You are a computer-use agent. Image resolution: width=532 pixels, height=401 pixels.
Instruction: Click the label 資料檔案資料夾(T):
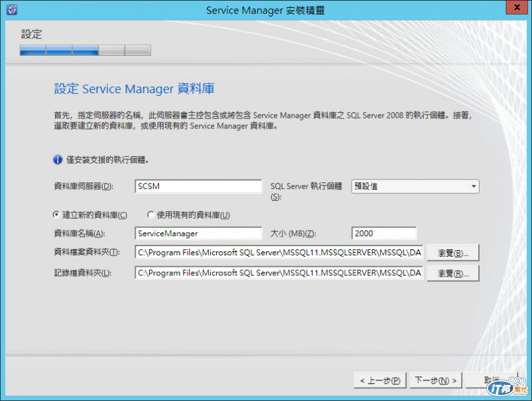[87, 252]
